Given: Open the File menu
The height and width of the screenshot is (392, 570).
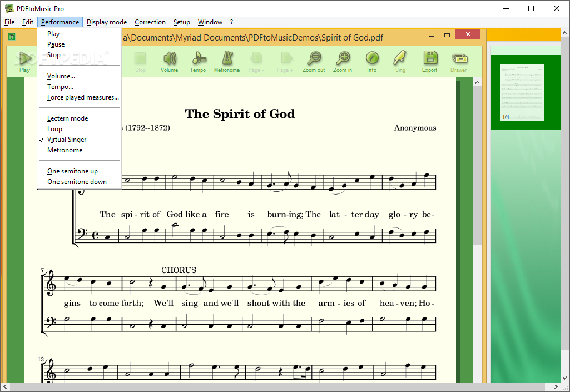Looking at the screenshot, I should (x=9, y=22).
